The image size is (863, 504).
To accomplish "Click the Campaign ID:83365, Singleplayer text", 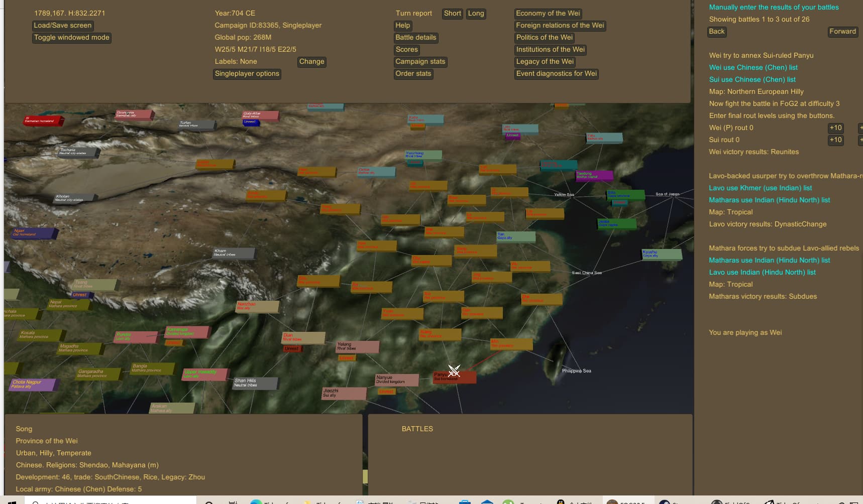I will pyautogui.click(x=268, y=25).
